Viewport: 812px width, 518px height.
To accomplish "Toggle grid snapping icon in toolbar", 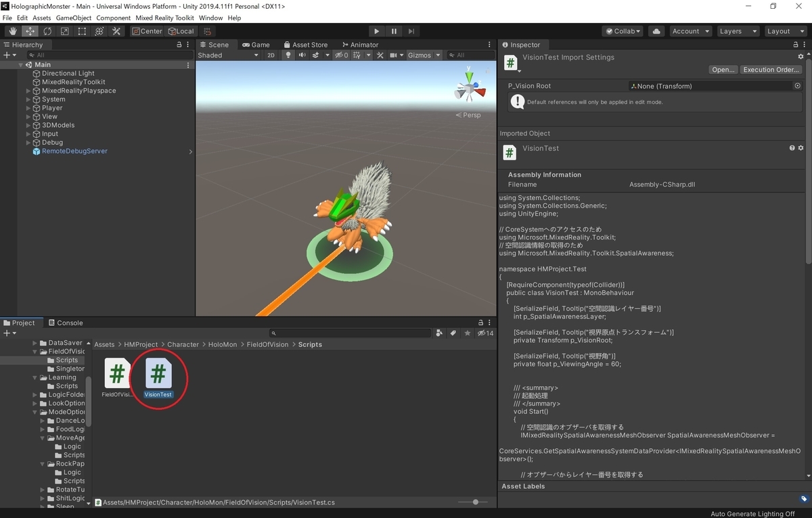I will [207, 31].
